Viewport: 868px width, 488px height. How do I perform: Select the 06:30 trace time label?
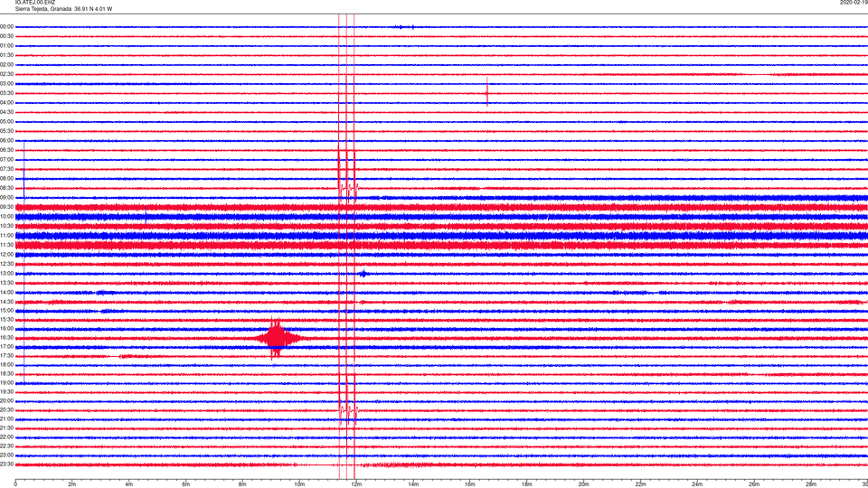pyautogui.click(x=7, y=151)
